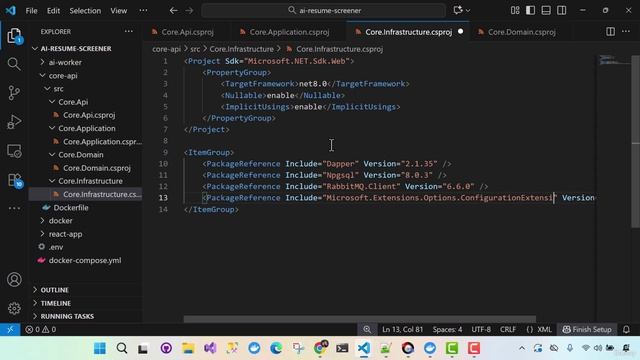This screenshot has width=640, height=360.
Task: Open the Windows Start menu
Action: pos(100,348)
